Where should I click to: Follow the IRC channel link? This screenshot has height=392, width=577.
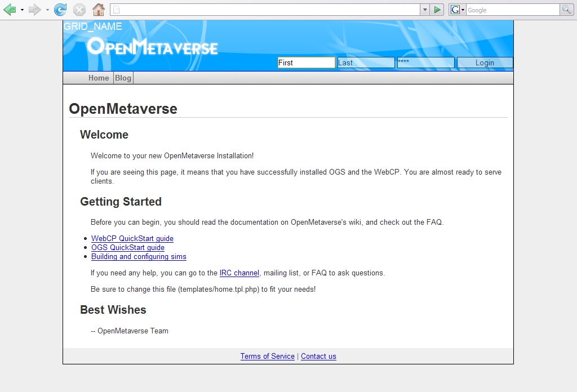[239, 273]
